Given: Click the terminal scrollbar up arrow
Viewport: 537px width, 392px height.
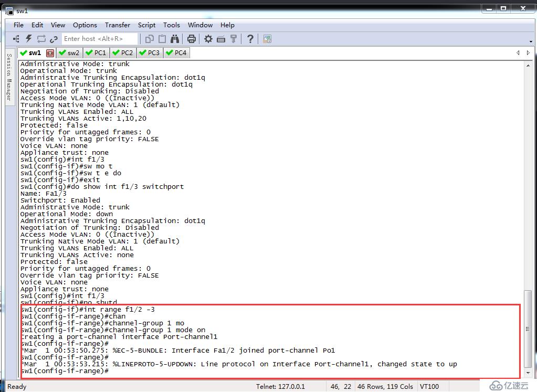Looking at the screenshot, I should point(528,66).
